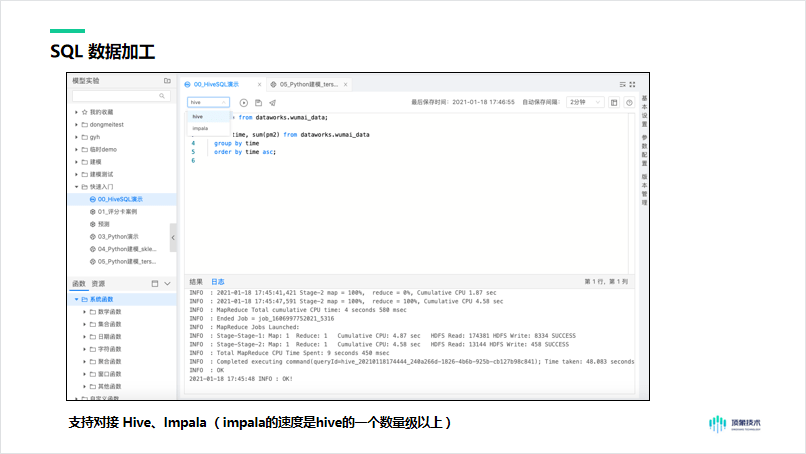Click the layout panel icon beside help
806x454 pixels.
click(614, 102)
